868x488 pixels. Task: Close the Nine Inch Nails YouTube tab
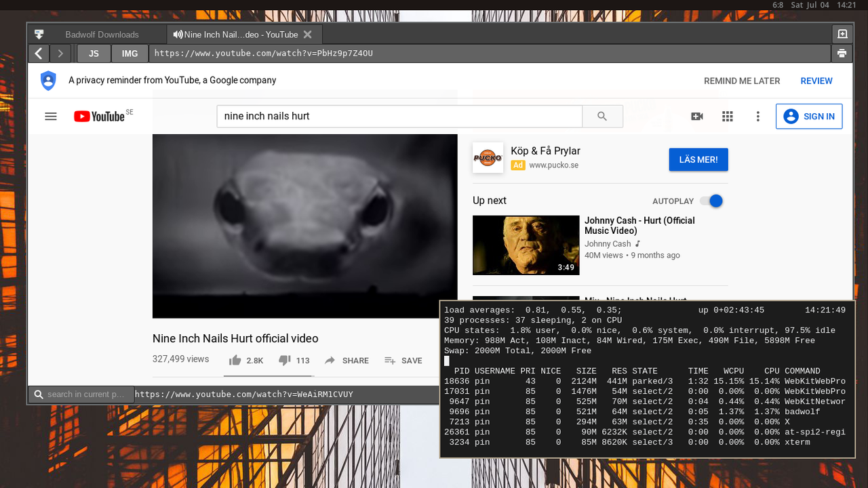(307, 35)
